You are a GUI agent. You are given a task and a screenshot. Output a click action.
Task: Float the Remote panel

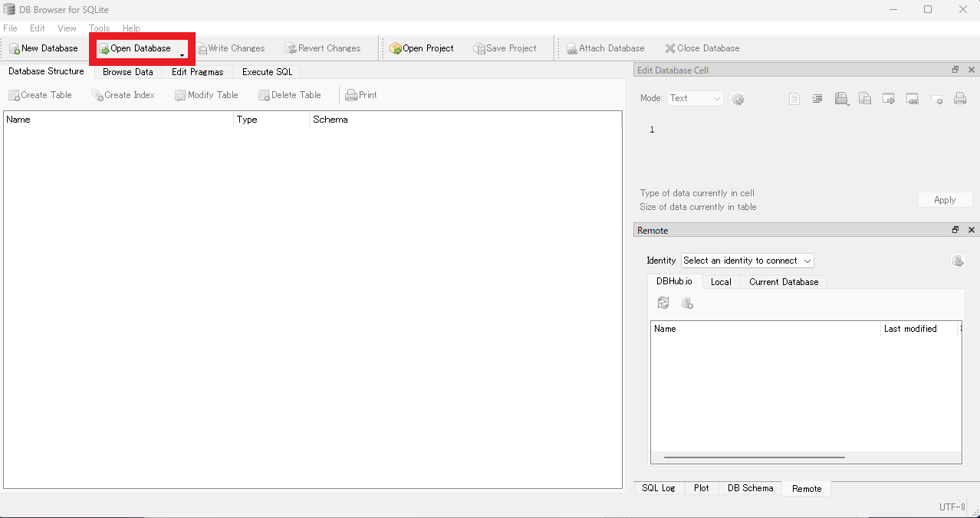pyautogui.click(x=955, y=230)
